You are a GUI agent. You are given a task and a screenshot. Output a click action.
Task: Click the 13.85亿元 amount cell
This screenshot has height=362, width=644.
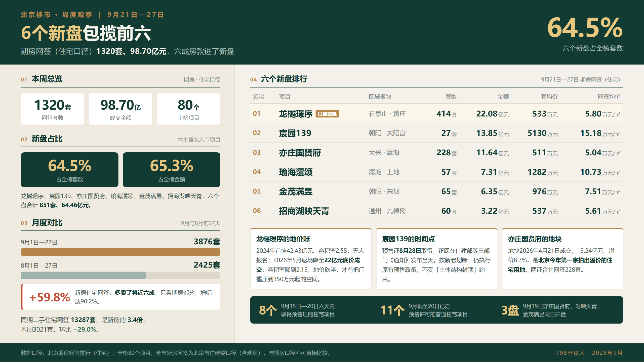pyautogui.click(x=493, y=133)
